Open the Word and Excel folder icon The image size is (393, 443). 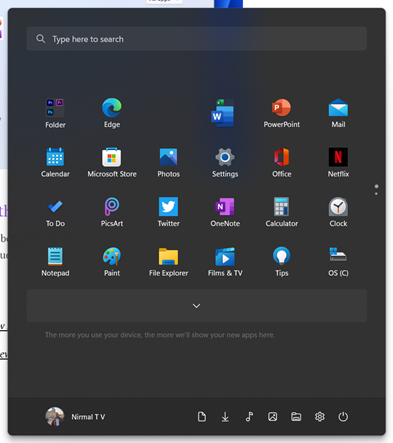223,113
